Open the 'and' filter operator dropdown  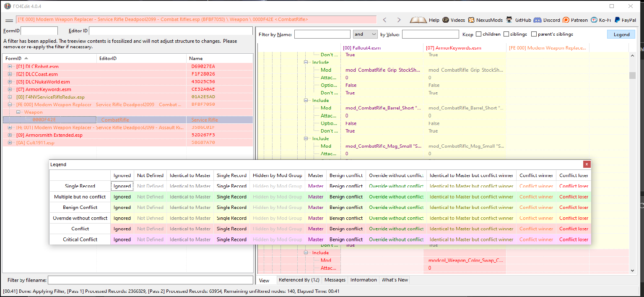pos(365,34)
